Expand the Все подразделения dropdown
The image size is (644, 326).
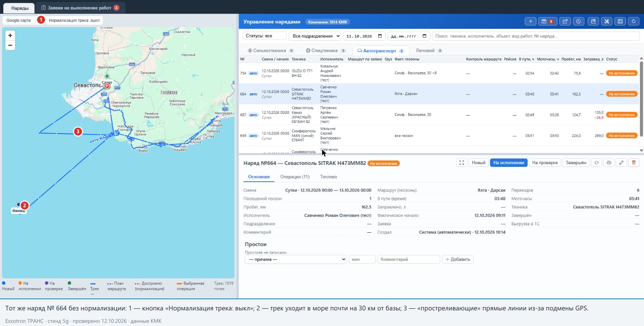pyautogui.click(x=315, y=36)
